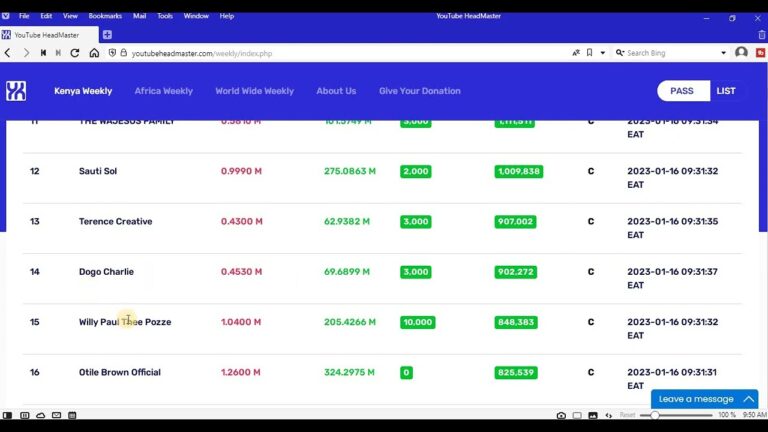Switch to LIST view toggle
The width and height of the screenshot is (768, 432).
[726, 91]
